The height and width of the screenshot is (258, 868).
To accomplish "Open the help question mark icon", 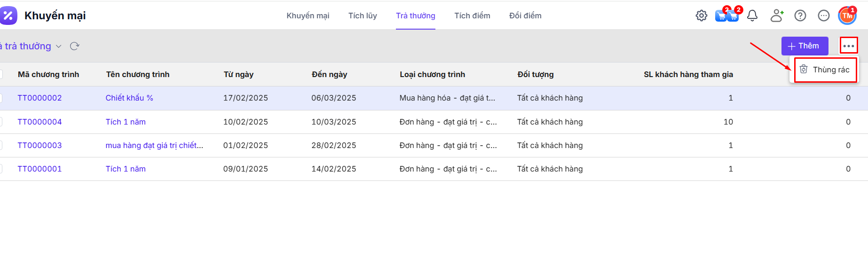I will tap(800, 16).
